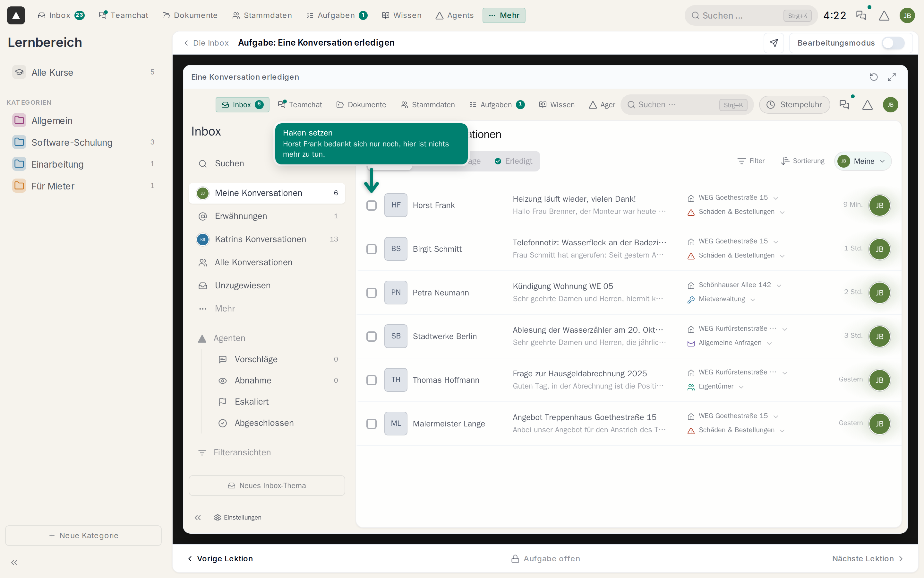The width and height of the screenshot is (924, 578).
Task: Open chat bubbles icon inside lesson frame
Action: 844,105
